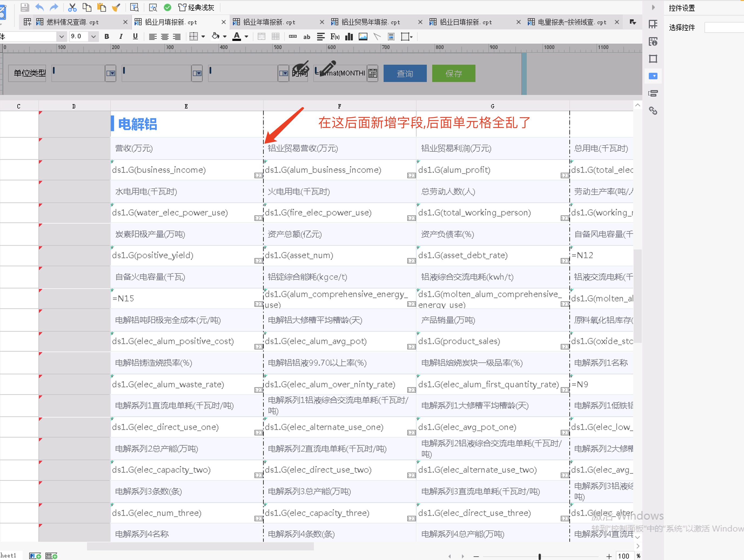Open the conditional attributes panel icon

(653, 94)
